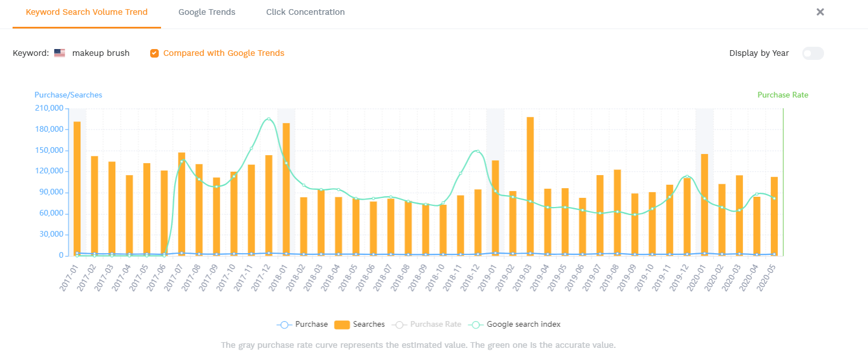Click the 2020-05 searches bar
The image size is (868, 357).
pos(774,217)
